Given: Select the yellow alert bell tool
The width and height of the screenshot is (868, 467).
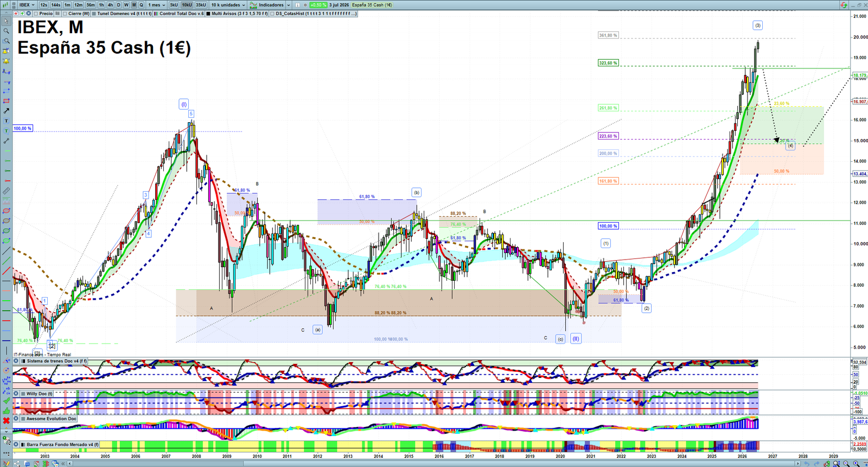Looking at the screenshot, I should (7, 61).
